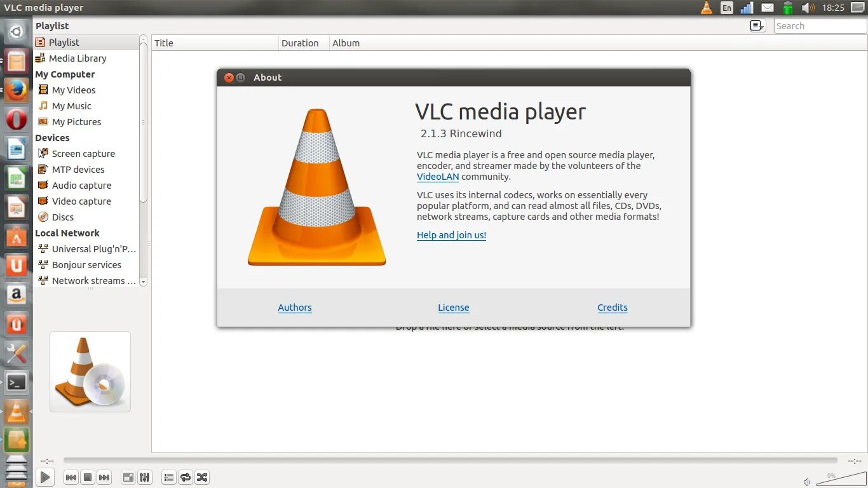
Task: Open the Authors link
Action: pyautogui.click(x=295, y=308)
